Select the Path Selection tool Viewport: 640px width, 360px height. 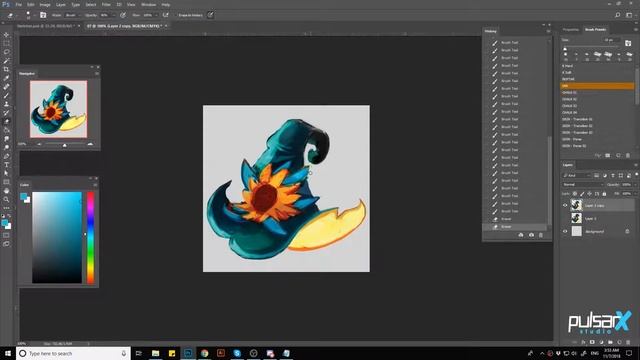(x=6, y=173)
